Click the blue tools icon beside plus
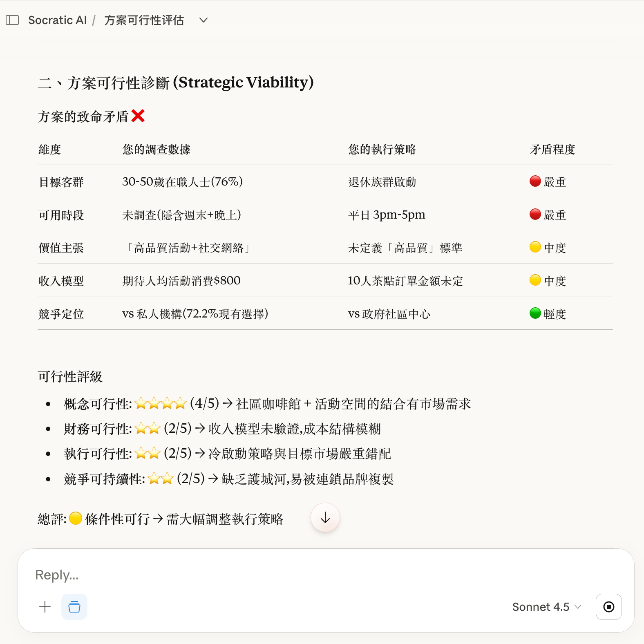The image size is (644, 644). 74,607
